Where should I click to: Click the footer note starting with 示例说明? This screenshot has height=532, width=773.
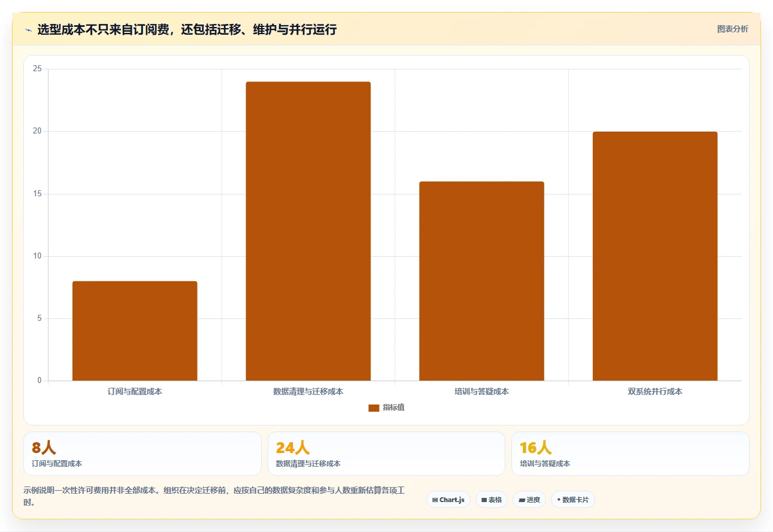point(214,496)
